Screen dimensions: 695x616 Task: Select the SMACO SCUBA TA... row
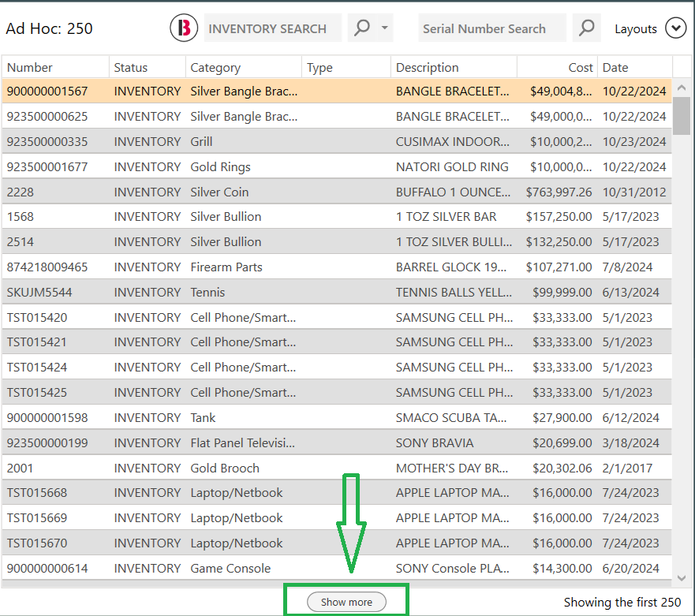coord(337,417)
